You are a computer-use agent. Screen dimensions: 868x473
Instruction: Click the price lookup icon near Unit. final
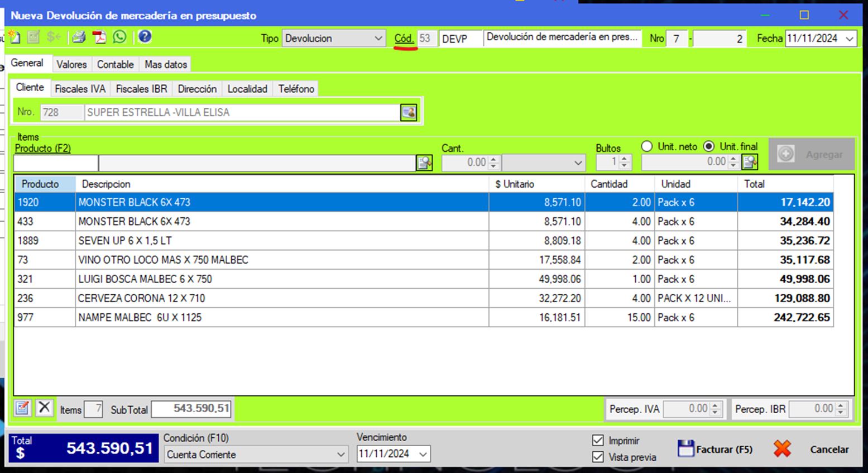[x=750, y=163]
